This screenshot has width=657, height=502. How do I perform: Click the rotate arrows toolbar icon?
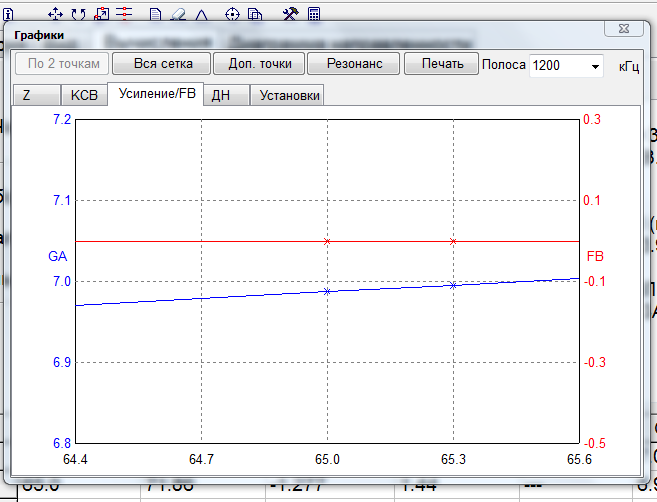78,14
